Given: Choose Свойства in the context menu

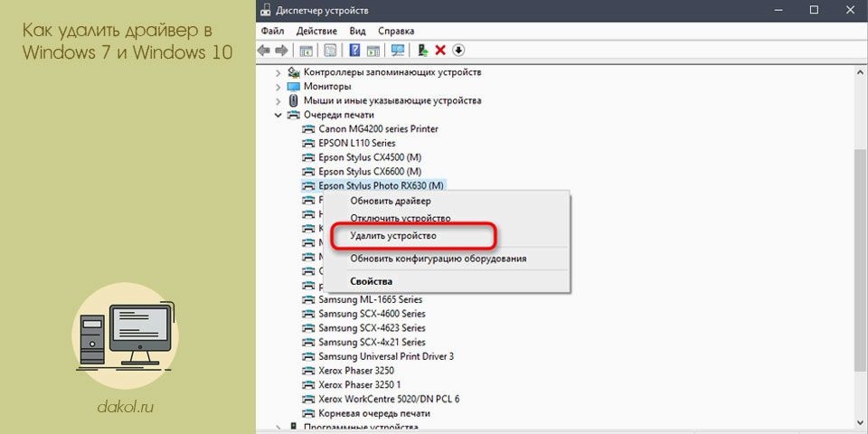Looking at the screenshot, I should 446,281.
